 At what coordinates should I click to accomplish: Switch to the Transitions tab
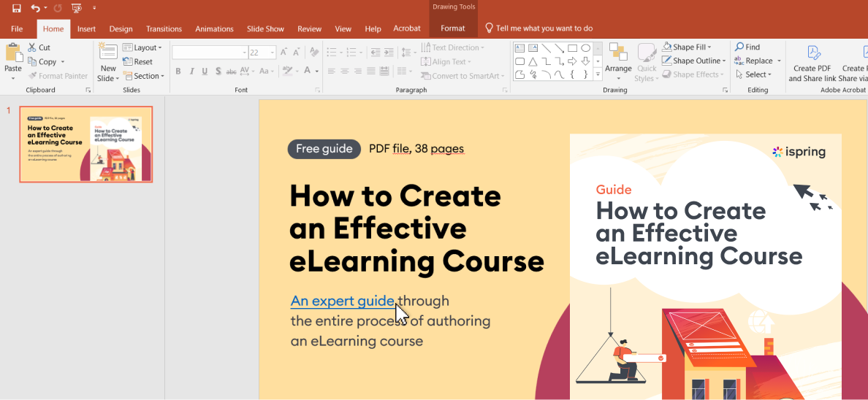(x=164, y=28)
